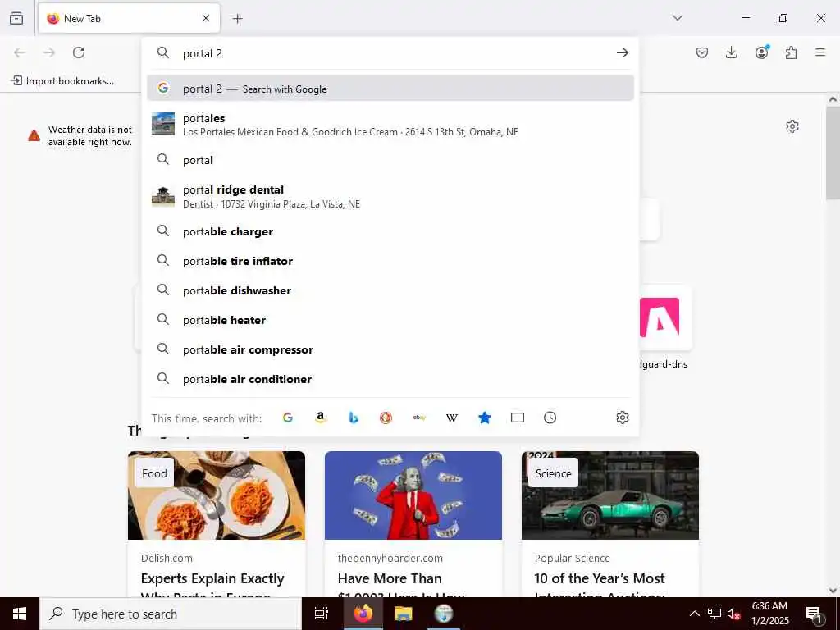Screen dimensions: 840x630
Task: Click the muted volume tray icon
Action: tap(733, 614)
